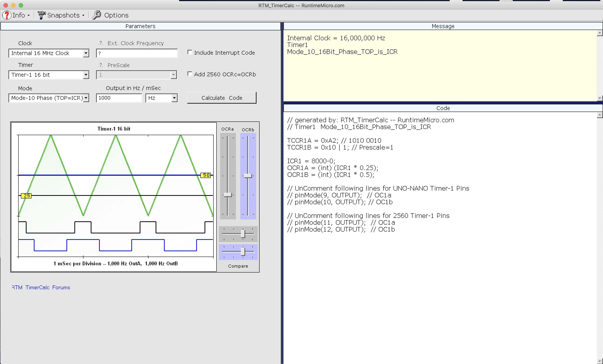Enable the Include Interrupt Code checkbox

[190, 52]
